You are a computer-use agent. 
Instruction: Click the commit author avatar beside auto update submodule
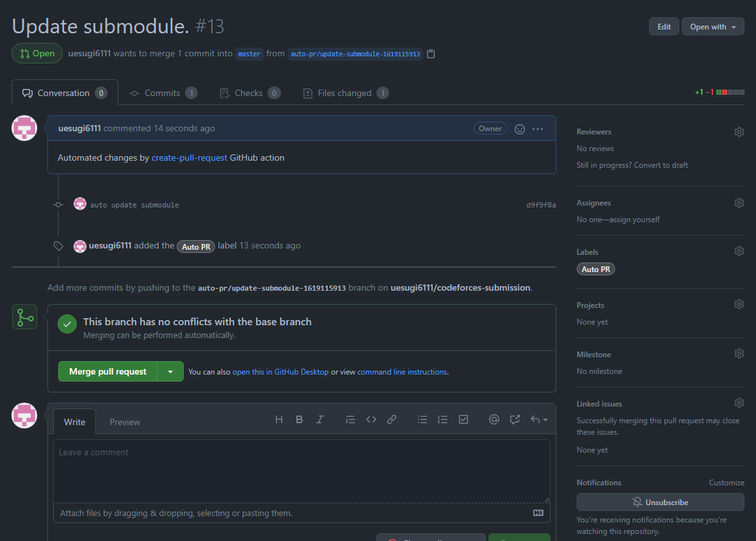click(79, 204)
